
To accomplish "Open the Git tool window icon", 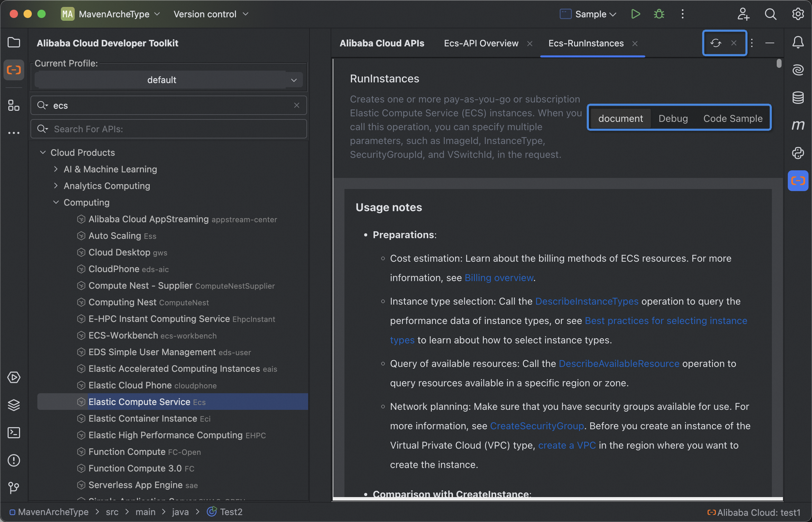I will [14, 488].
